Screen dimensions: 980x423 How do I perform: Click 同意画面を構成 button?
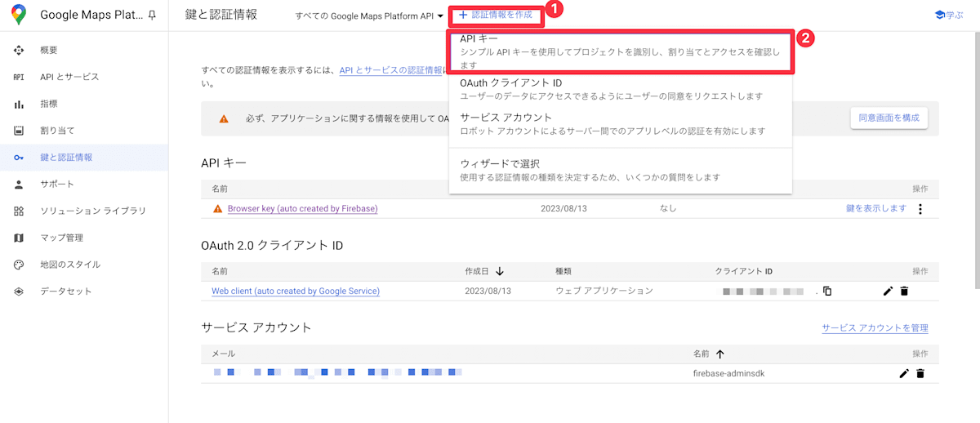[x=889, y=118]
